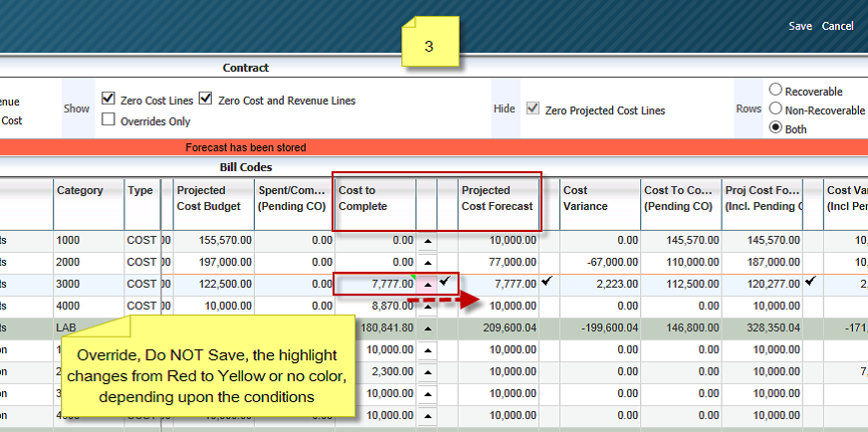Click the 187,000.00 cell
The image size is (868, 432).
point(762,262)
